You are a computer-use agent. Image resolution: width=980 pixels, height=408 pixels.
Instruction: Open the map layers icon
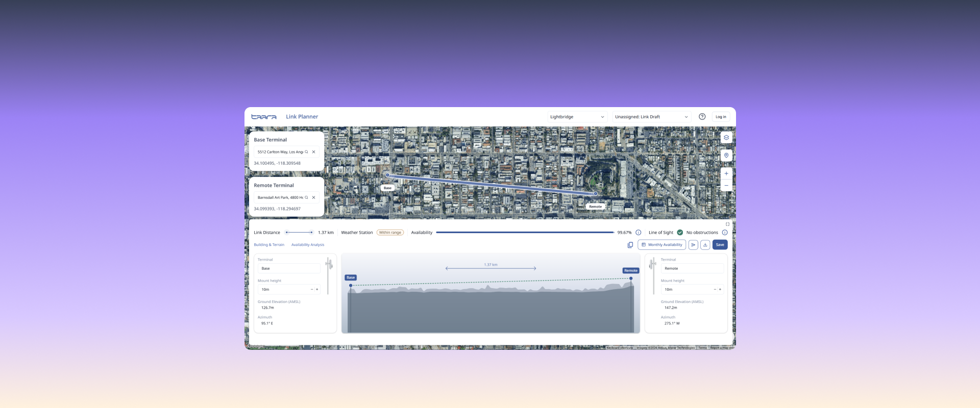click(726, 137)
